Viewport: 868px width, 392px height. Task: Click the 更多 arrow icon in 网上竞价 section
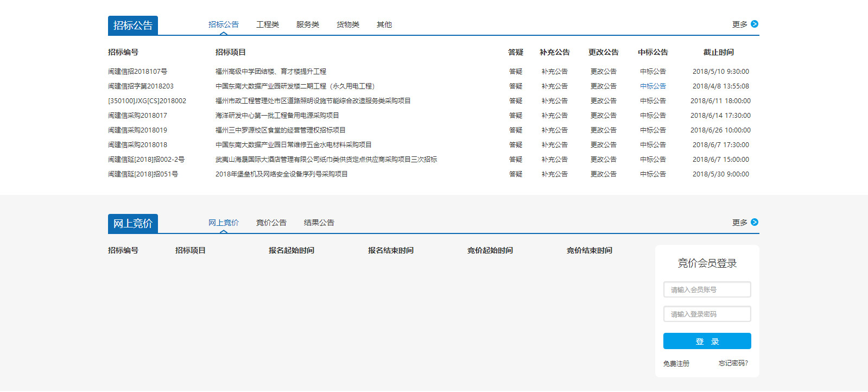[x=754, y=222]
